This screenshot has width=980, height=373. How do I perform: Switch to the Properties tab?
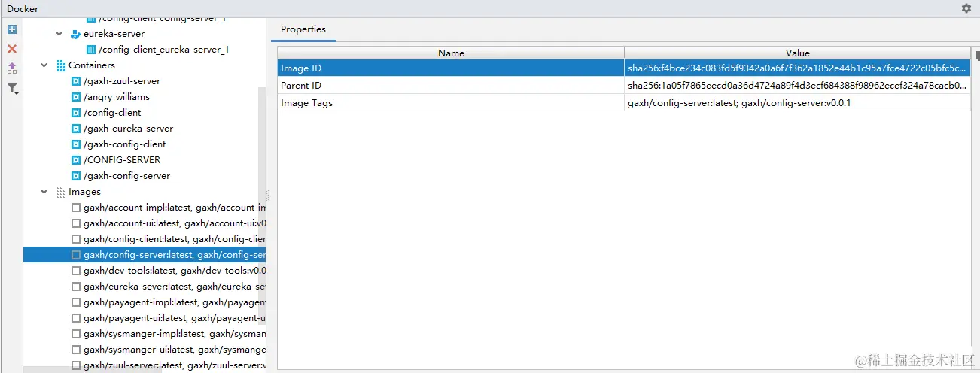(x=303, y=30)
